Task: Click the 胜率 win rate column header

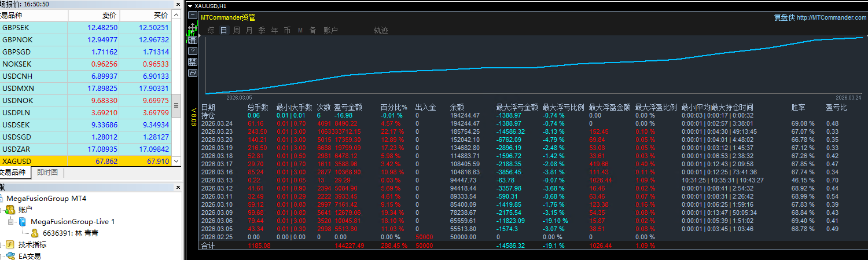Action: 799,107
